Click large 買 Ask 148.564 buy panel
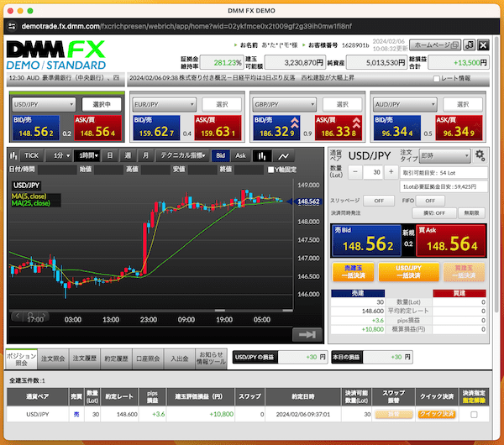504x445 pixels. click(x=450, y=241)
